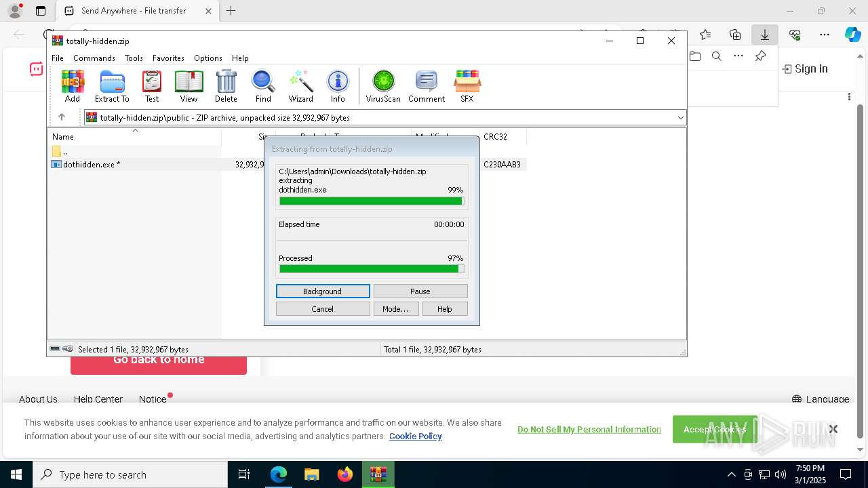Screen dimensions: 868x488
Task: Open the Help Center link
Action: point(98,399)
